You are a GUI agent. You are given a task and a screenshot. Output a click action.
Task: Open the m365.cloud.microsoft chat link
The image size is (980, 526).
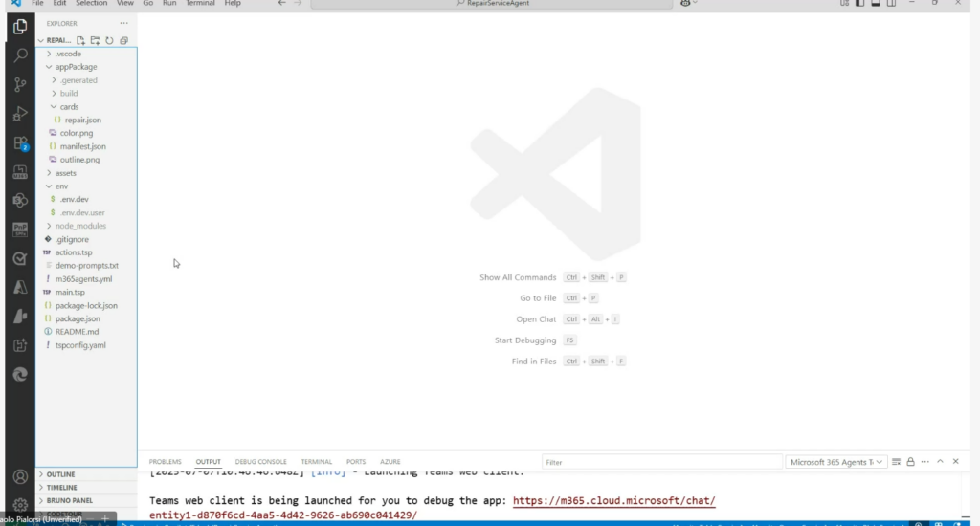click(x=613, y=500)
